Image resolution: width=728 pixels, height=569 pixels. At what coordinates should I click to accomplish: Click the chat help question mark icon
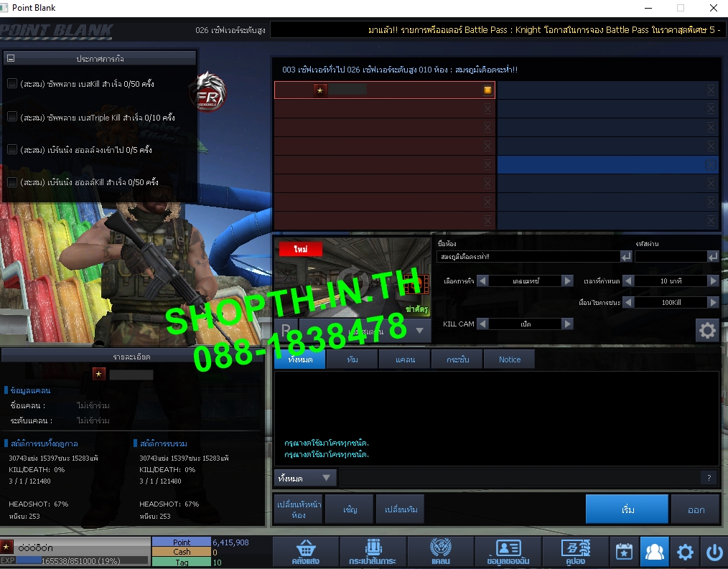point(709,478)
